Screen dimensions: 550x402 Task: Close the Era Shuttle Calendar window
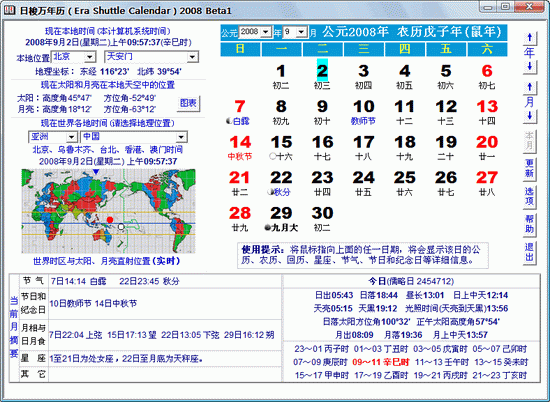coord(530,7)
